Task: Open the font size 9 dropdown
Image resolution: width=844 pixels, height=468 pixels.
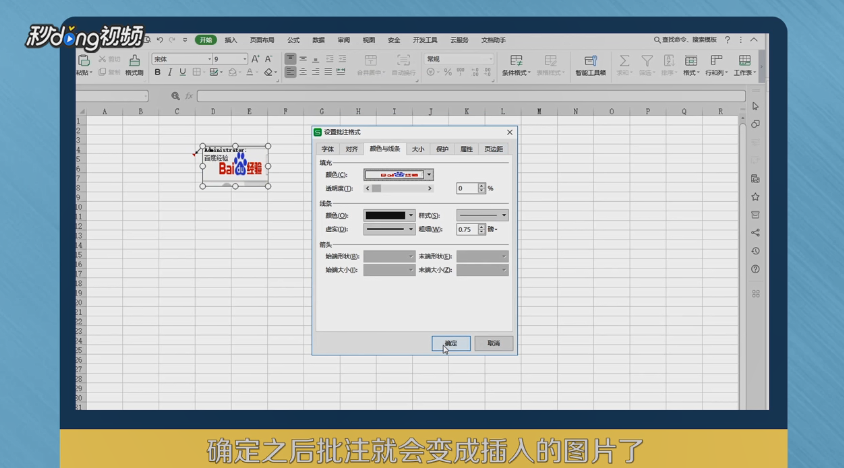Action: point(244,59)
